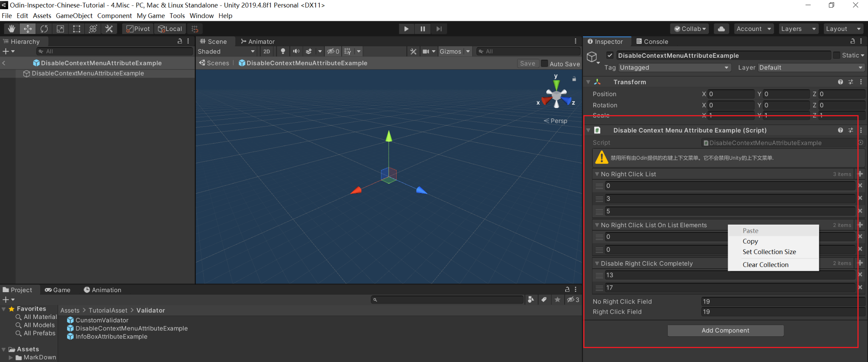Screen dimensions: 868x362
Task: Open the My Game menu
Action: [151, 16]
